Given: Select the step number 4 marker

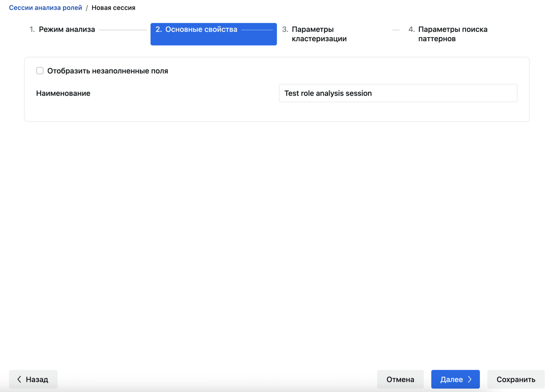Looking at the screenshot, I should click(x=411, y=29).
